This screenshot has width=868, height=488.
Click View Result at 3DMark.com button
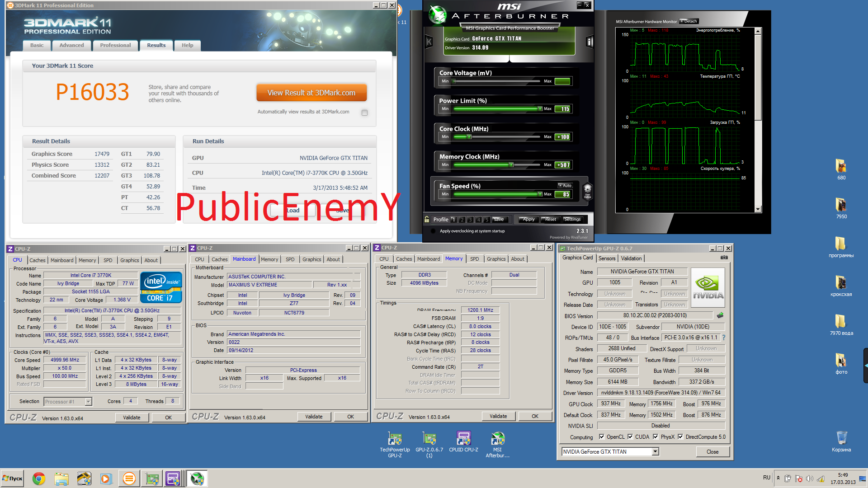pos(310,92)
